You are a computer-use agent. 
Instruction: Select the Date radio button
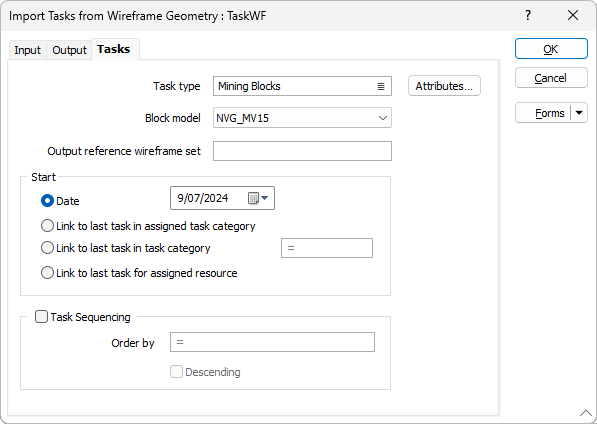(x=47, y=201)
